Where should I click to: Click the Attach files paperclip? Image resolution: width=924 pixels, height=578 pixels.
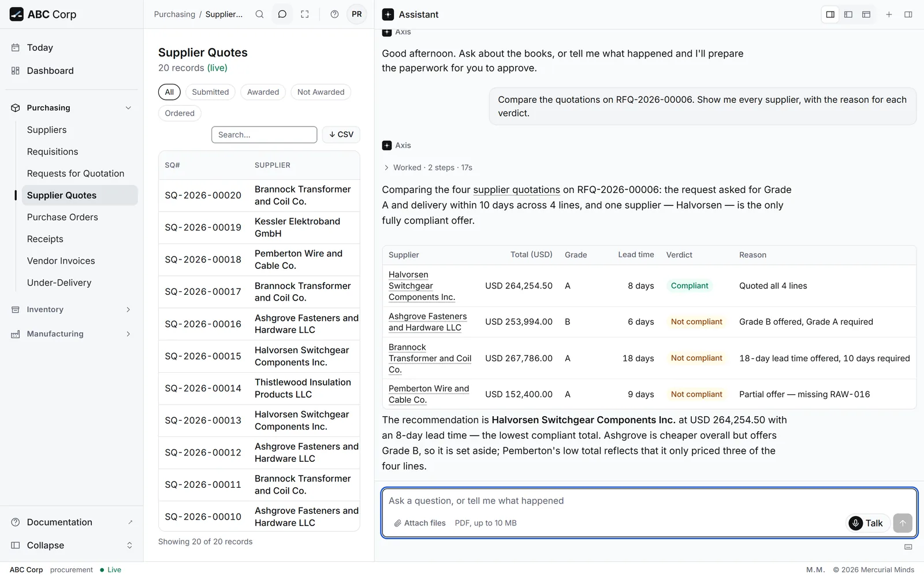coord(420,523)
